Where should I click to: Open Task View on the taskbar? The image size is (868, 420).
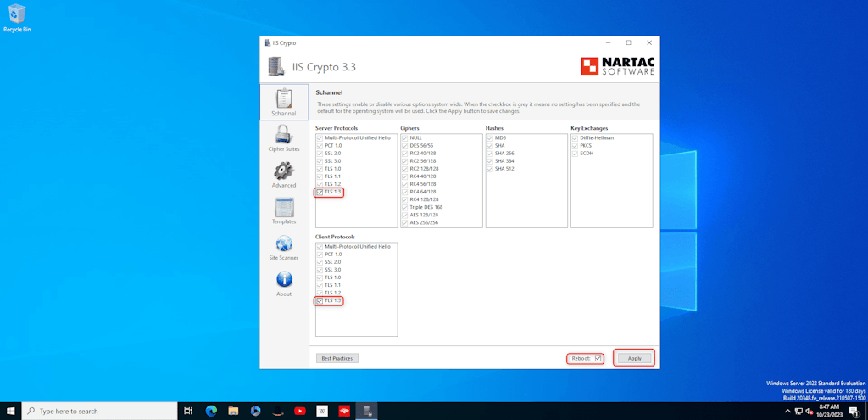[x=188, y=412]
